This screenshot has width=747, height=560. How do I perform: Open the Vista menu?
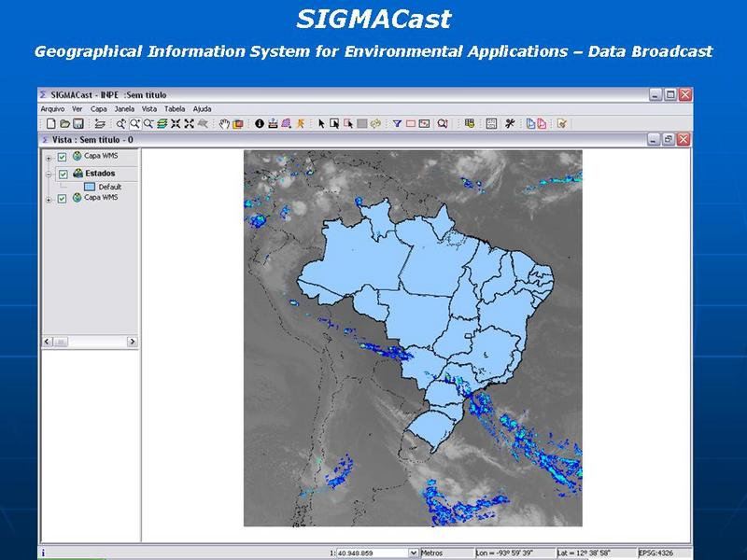(x=149, y=109)
